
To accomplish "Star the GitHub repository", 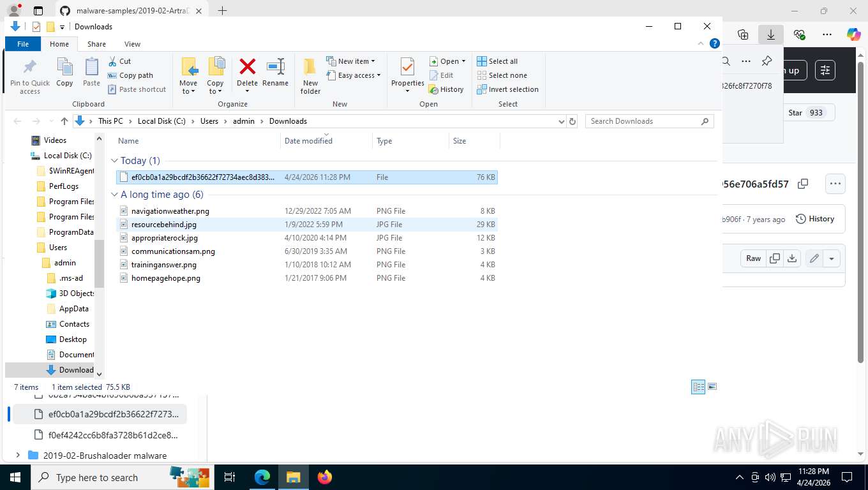I will point(809,113).
